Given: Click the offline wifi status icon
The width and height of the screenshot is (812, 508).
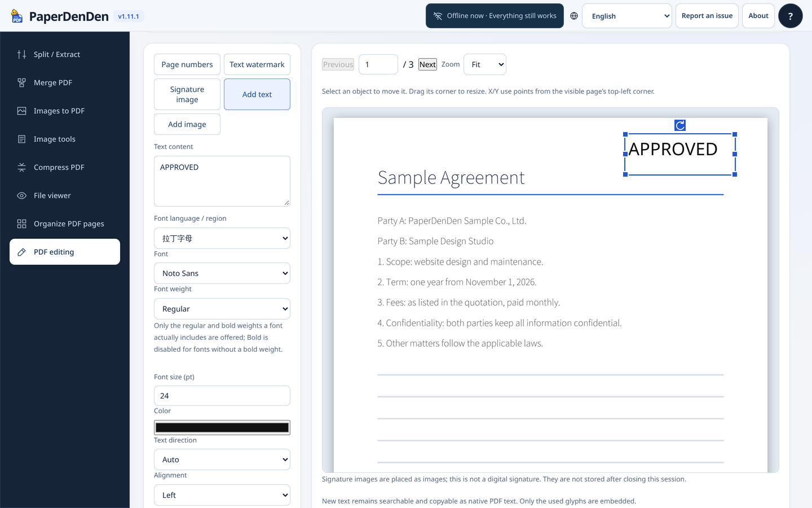Looking at the screenshot, I should coord(438,16).
